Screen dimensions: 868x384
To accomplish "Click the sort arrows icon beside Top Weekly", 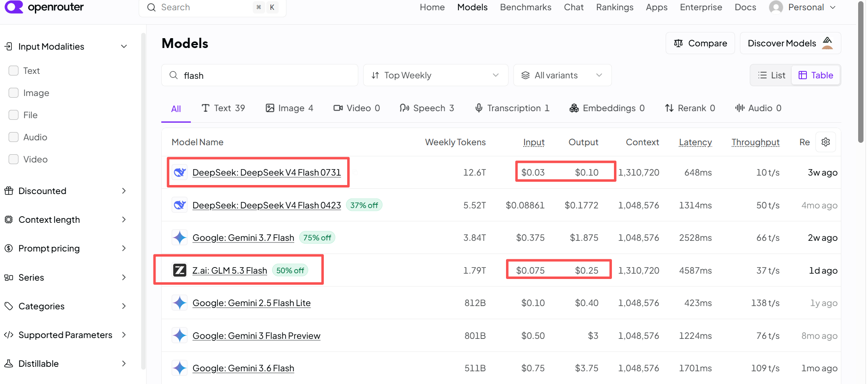I will coord(375,75).
